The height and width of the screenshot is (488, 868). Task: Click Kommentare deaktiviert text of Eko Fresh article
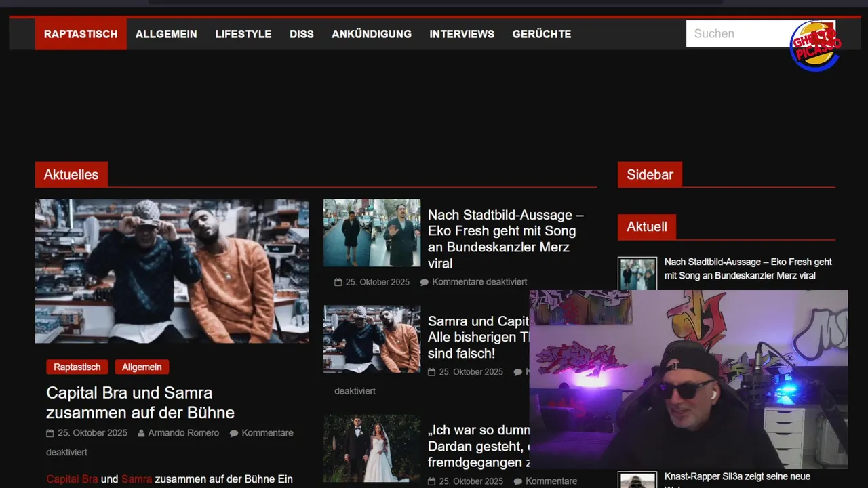point(479,282)
